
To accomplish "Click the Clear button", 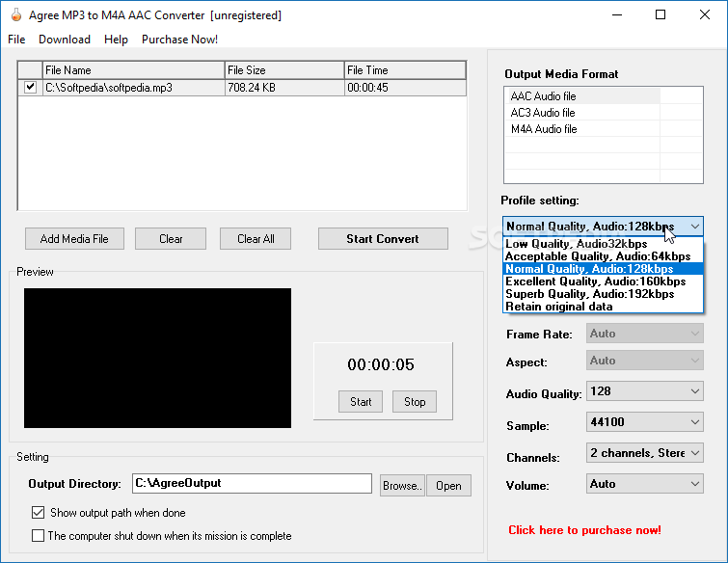I will pyautogui.click(x=171, y=238).
